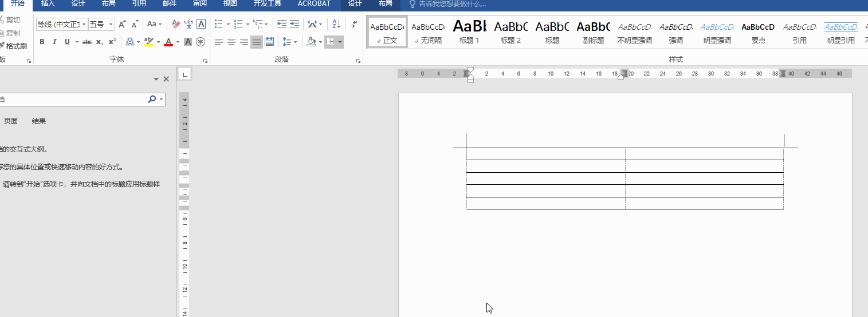
Task: Open line spacing dropdown
Action: click(290, 42)
